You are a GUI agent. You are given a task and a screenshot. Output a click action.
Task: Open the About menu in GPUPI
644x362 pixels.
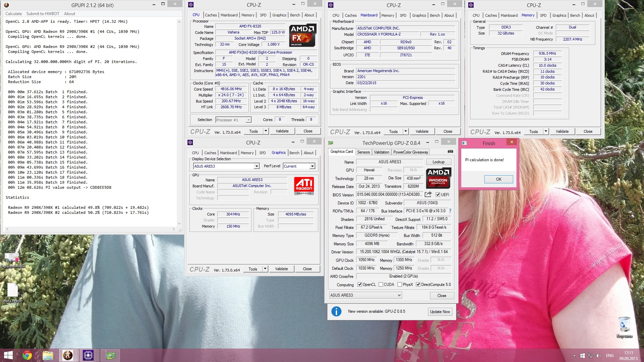tap(69, 14)
